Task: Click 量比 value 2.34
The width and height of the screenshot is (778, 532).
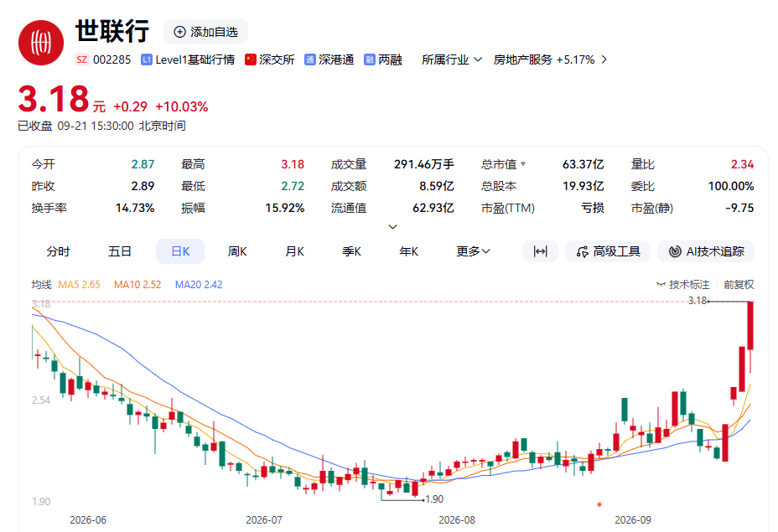Action: click(742, 164)
